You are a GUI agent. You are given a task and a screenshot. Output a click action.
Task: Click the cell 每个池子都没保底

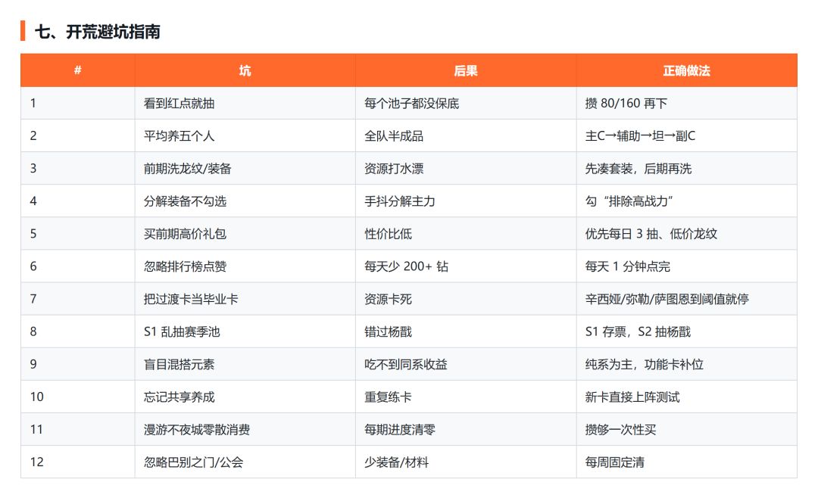tap(466, 103)
